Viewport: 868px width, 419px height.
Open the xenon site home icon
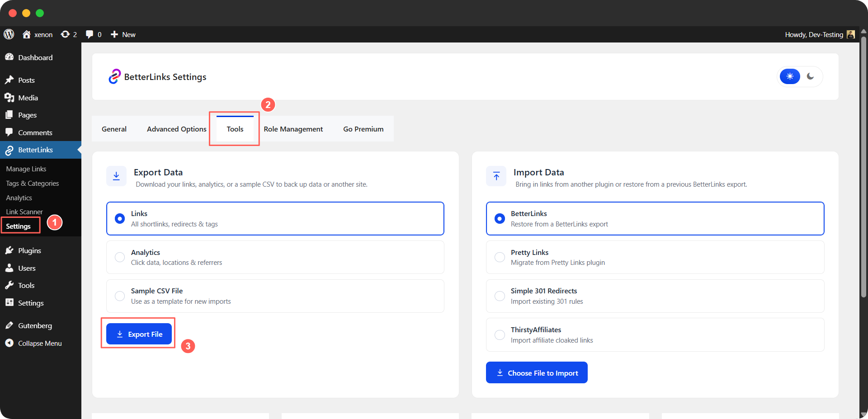tap(27, 34)
